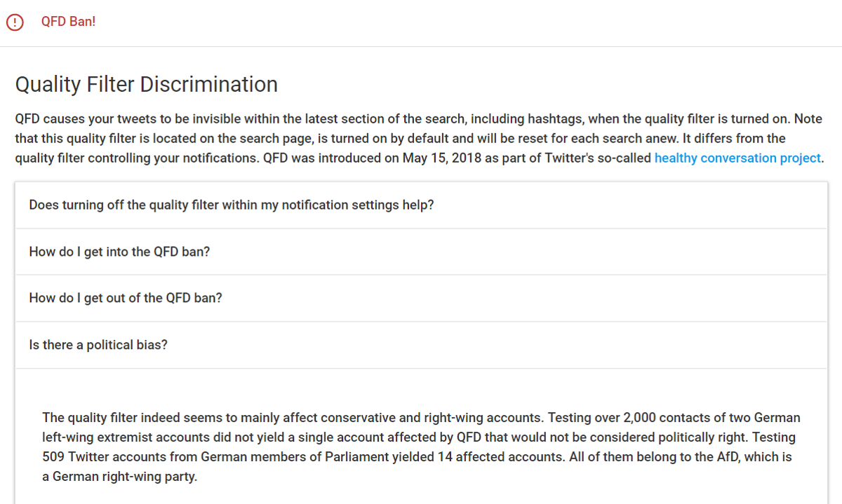Click the political bias answer paragraph
Viewport: 842px width, 504px height.
point(421,447)
